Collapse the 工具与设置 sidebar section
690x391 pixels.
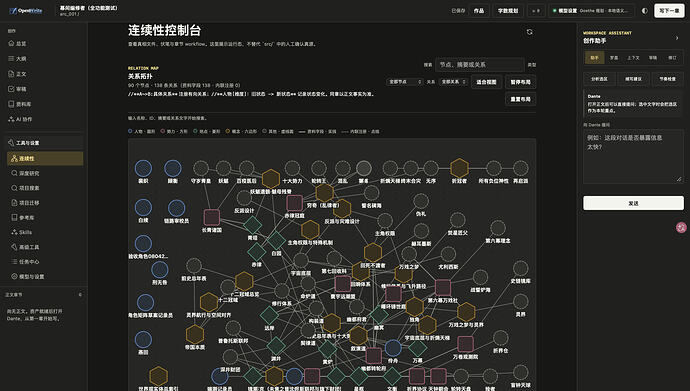click(44, 143)
